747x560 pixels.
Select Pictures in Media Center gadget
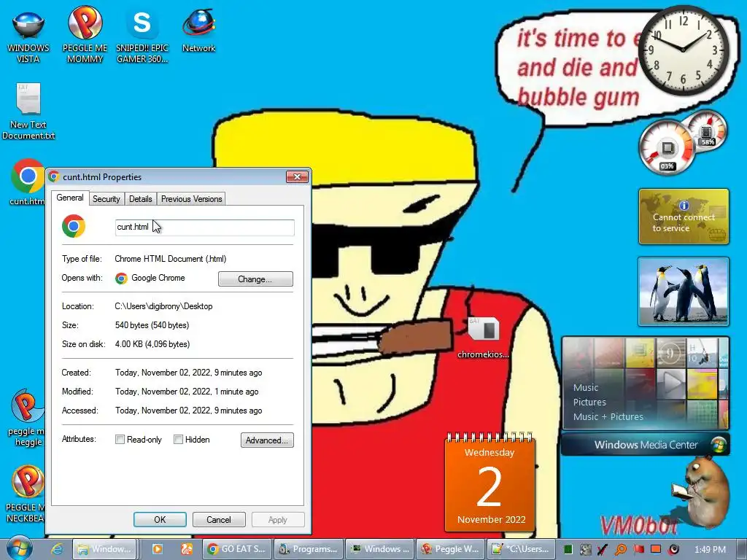coord(589,402)
